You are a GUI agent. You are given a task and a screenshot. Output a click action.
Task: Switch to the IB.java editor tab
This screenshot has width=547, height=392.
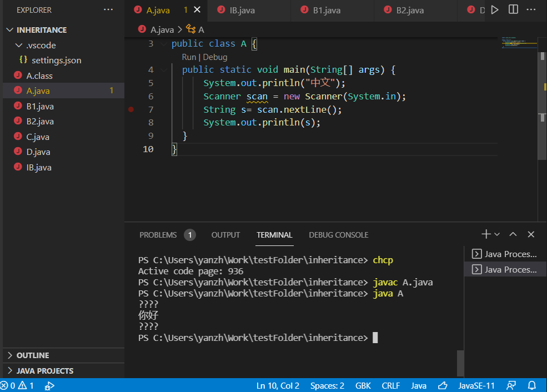pyautogui.click(x=249, y=11)
